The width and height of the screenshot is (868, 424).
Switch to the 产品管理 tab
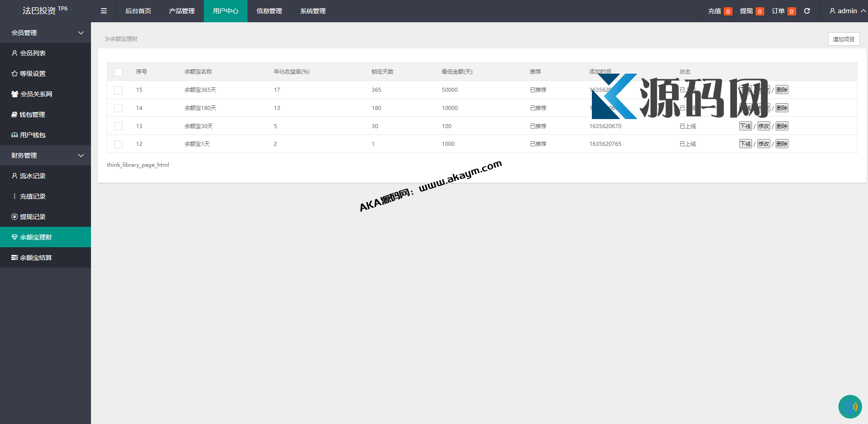click(x=182, y=11)
